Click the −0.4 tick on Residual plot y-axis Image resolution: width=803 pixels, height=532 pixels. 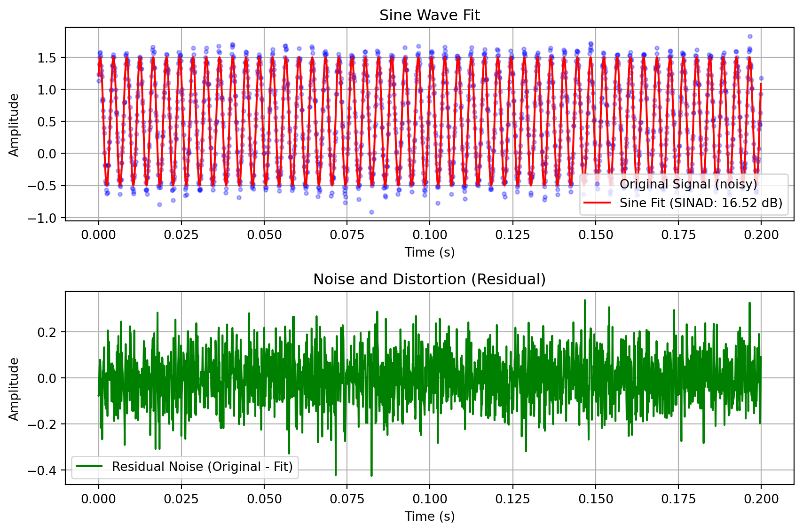pyautogui.click(x=42, y=470)
